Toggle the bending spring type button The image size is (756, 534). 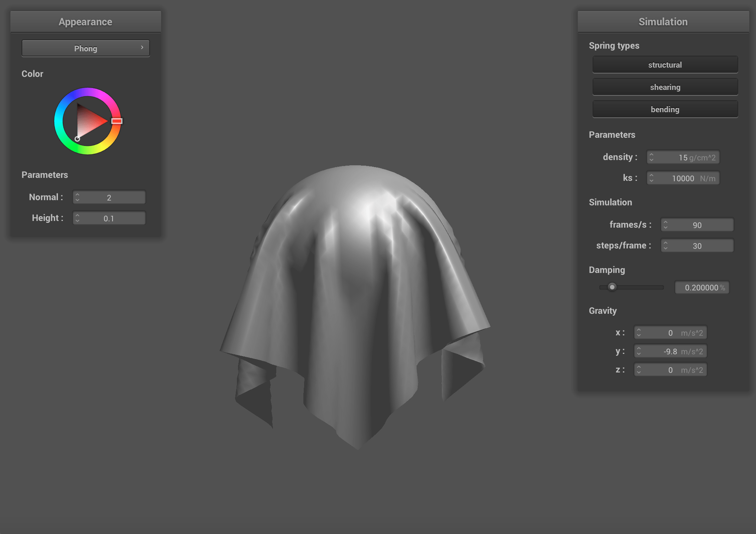pos(665,110)
